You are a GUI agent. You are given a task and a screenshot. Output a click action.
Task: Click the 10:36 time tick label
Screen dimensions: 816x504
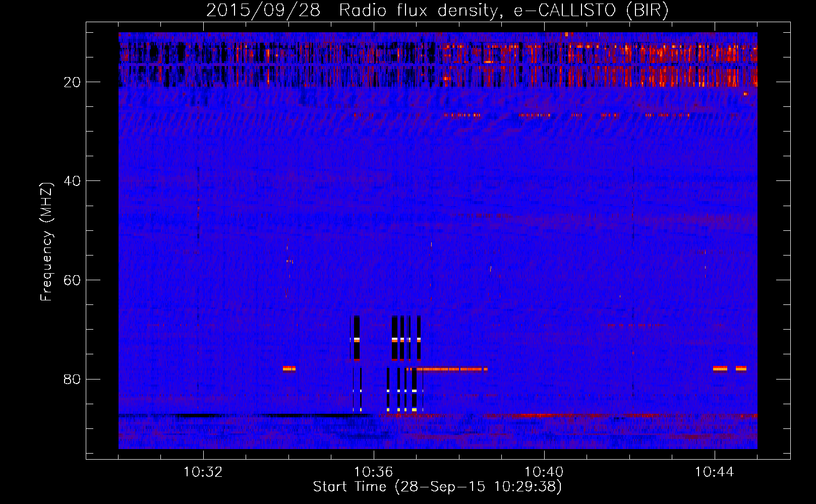point(373,472)
